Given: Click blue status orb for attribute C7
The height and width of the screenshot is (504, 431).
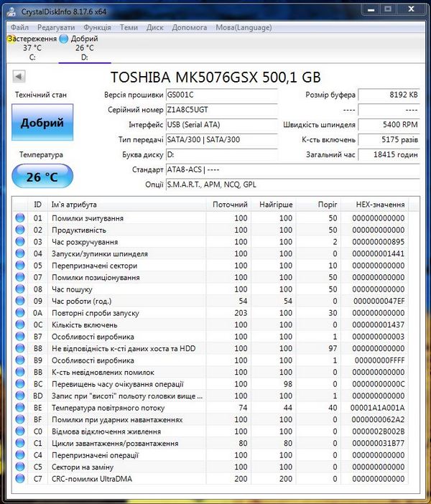Looking at the screenshot, I should (x=20, y=479).
